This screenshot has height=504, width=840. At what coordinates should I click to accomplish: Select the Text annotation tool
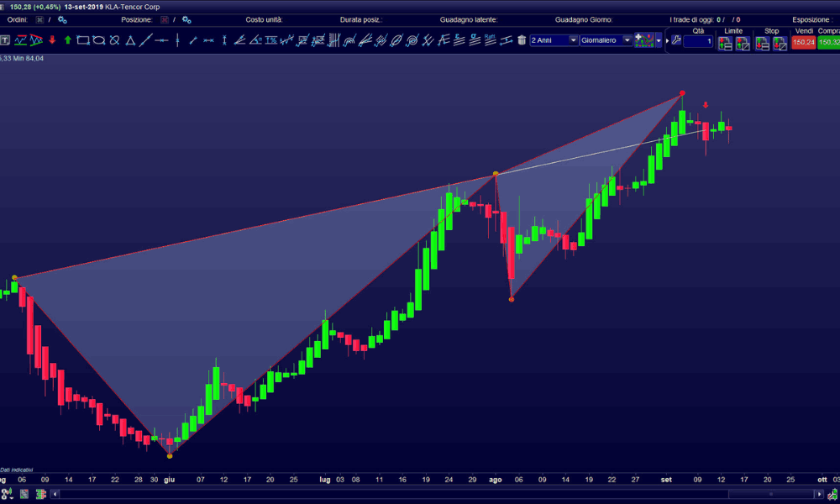click(5, 39)
